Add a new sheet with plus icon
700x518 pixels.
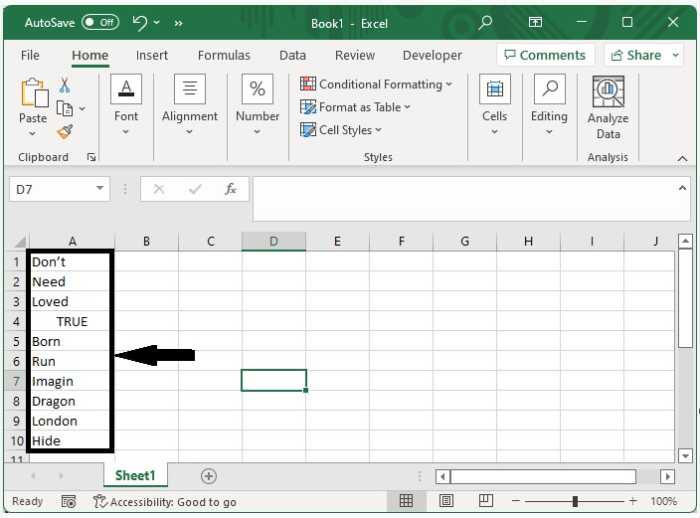[x=208, y=476]
